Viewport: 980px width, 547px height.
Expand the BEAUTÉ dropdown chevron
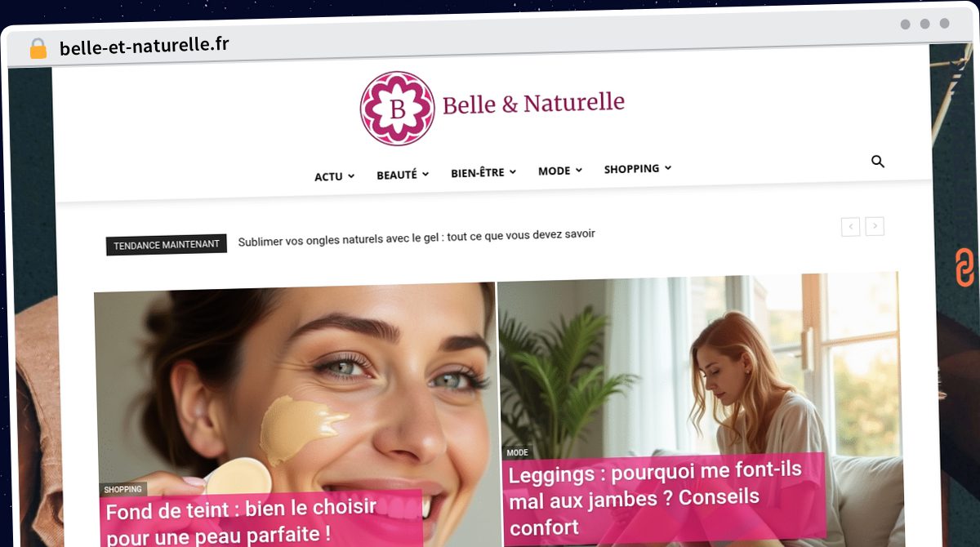coord(425,175)
